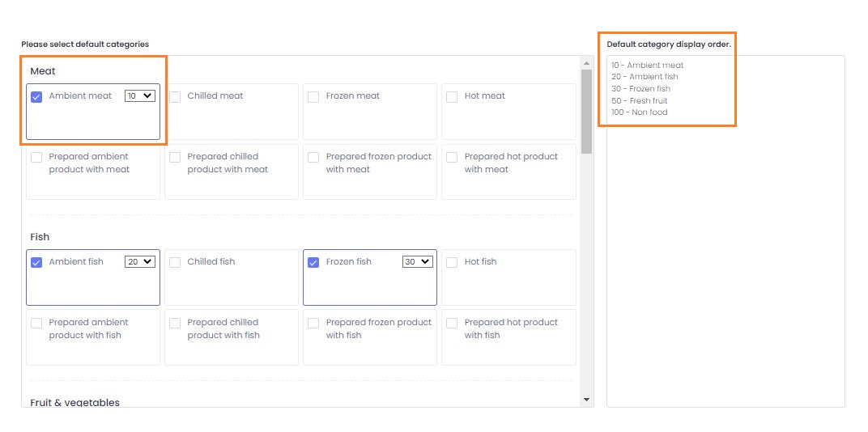Uncheck the Ambient fish checkbox
Image resolution: width=868 pixels, height=432 pixels.
pyautogui.click(x=36, y=263)
